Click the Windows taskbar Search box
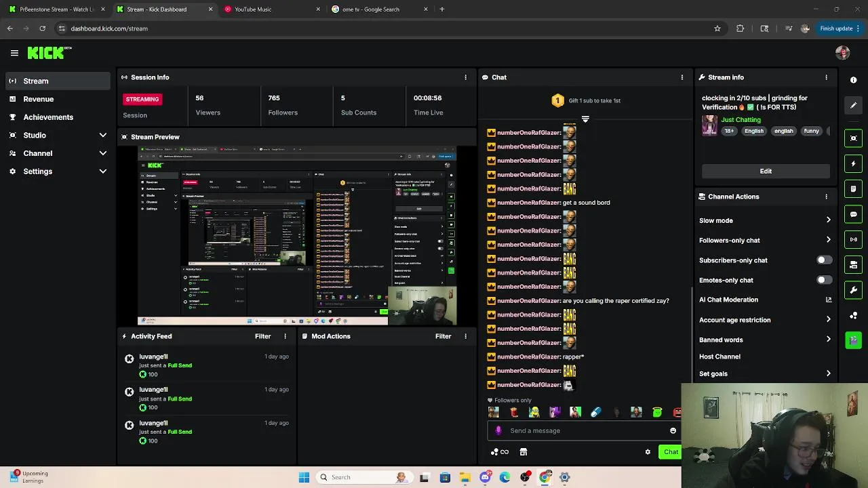Image resolution: width=868 pixels, height=488 pixels. coord(363,477)
